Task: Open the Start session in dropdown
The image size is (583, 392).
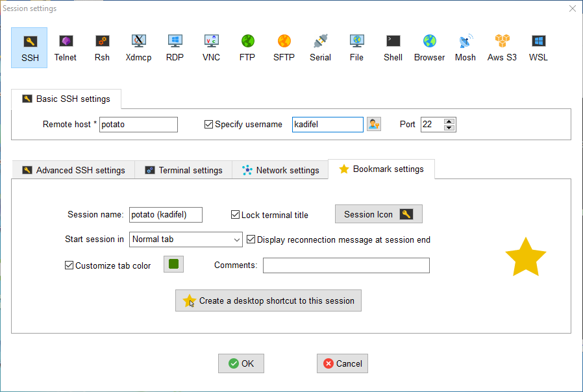Action: (186, 239)
